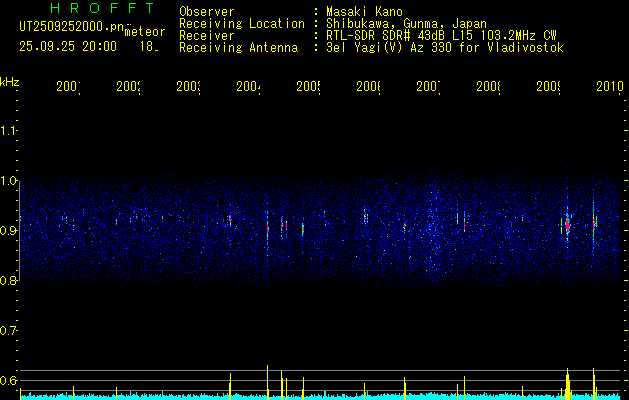Click the 2010 time axis label
629x400 pixels.
click(x=610, y=87)
